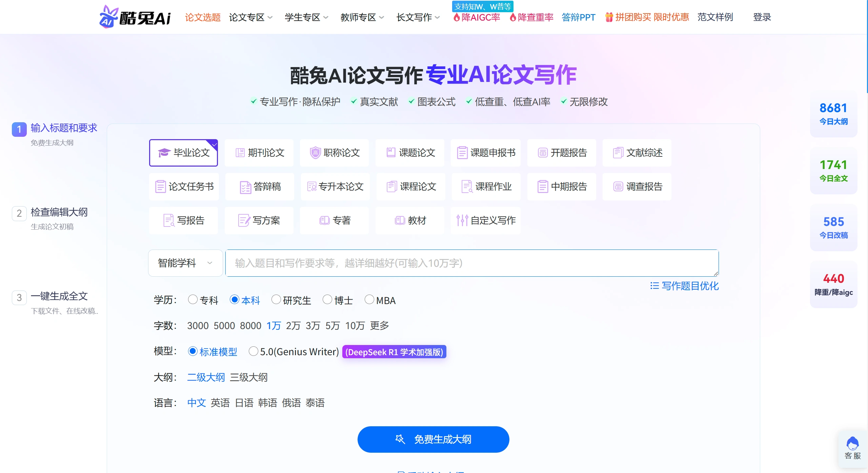Open the 客服 customer service chat

(x=853, y=449)
